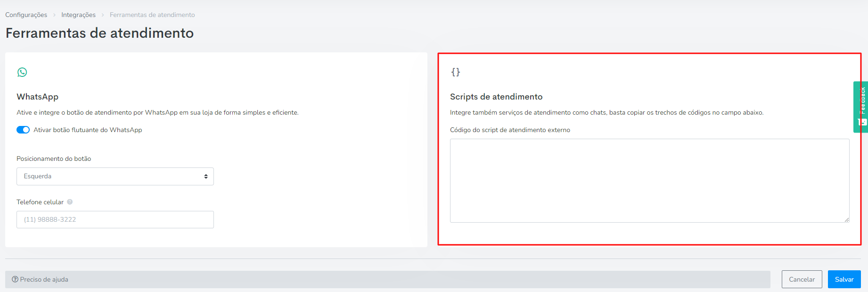Viewport: 868px width, 292px height.
Task: Save settings with Salvar button
Action: 844,279
